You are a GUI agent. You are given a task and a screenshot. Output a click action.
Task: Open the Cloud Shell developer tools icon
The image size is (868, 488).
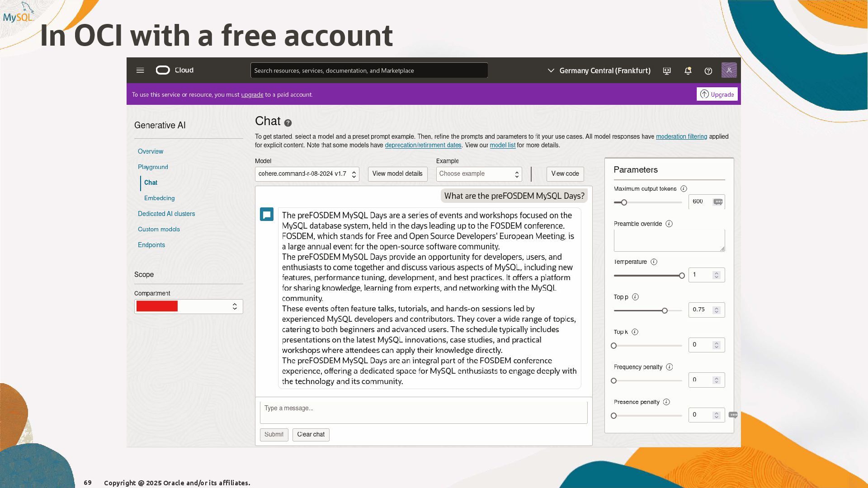(x=667, y=71)
